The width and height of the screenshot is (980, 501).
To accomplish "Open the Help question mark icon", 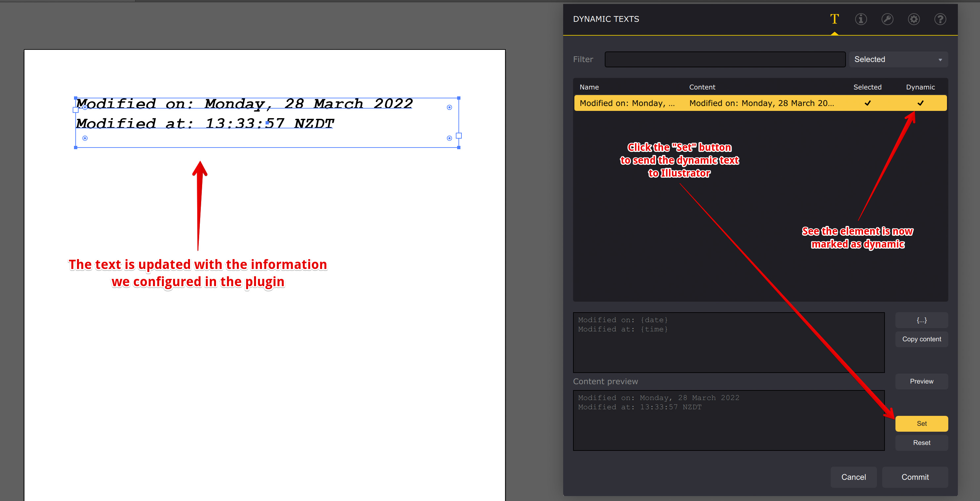I will coord(940,19).
